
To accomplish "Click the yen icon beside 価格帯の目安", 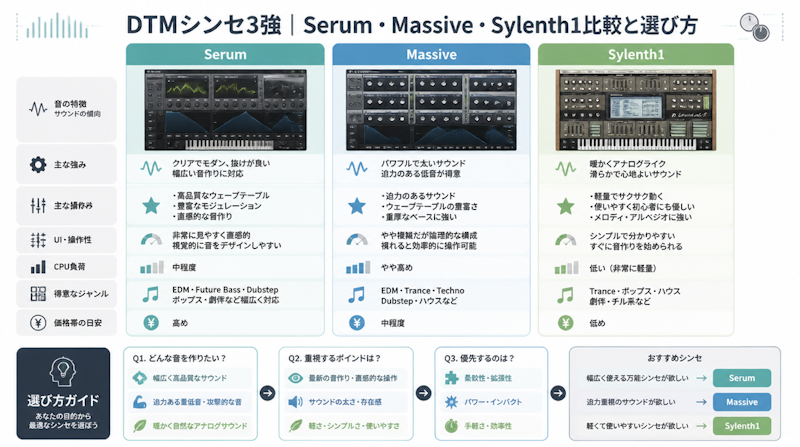I will coord(38,322).
